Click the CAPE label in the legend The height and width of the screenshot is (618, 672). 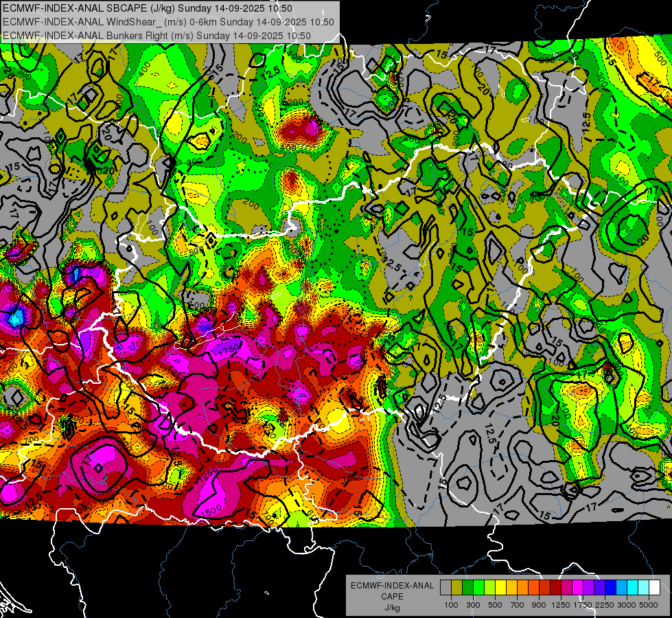[x=392, y=597]
